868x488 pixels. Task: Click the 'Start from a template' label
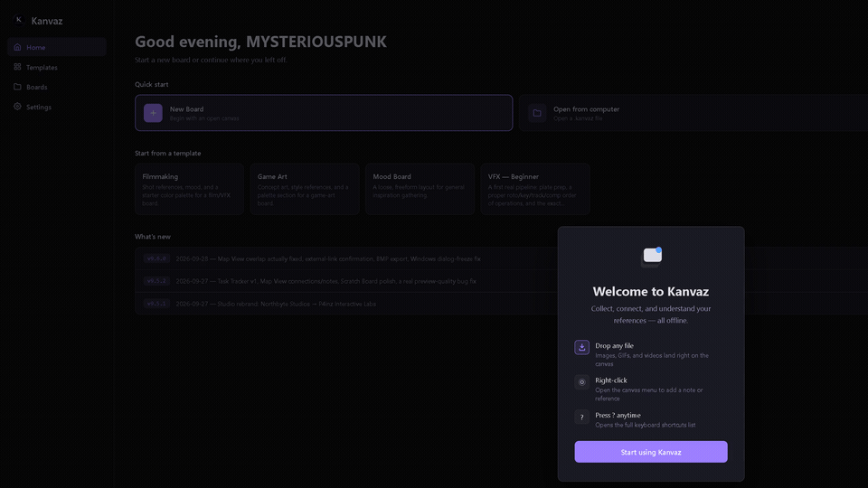[x=168, y=154]
